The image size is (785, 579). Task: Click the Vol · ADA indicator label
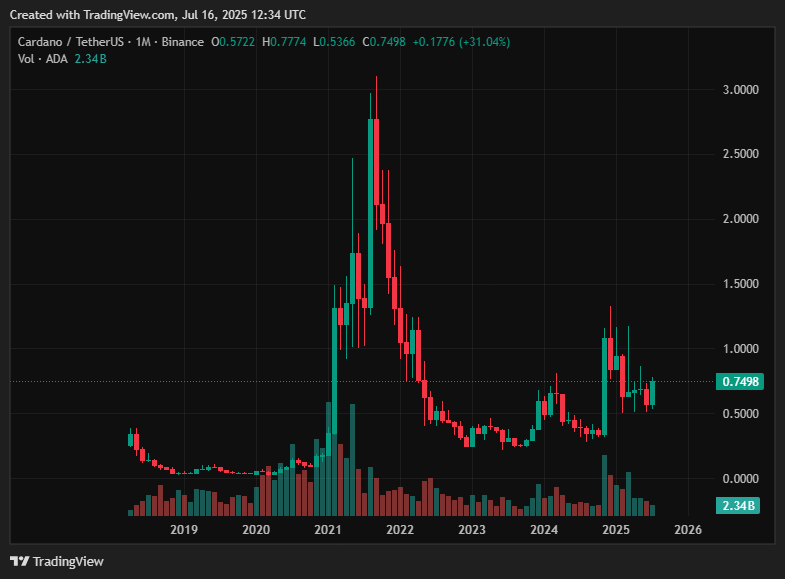coord(43,59)
